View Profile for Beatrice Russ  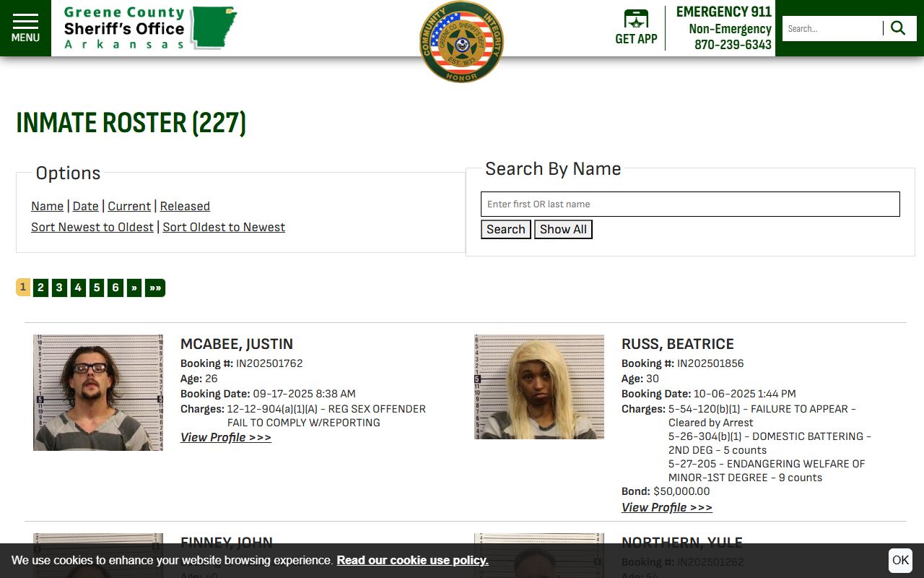[667, 507]
